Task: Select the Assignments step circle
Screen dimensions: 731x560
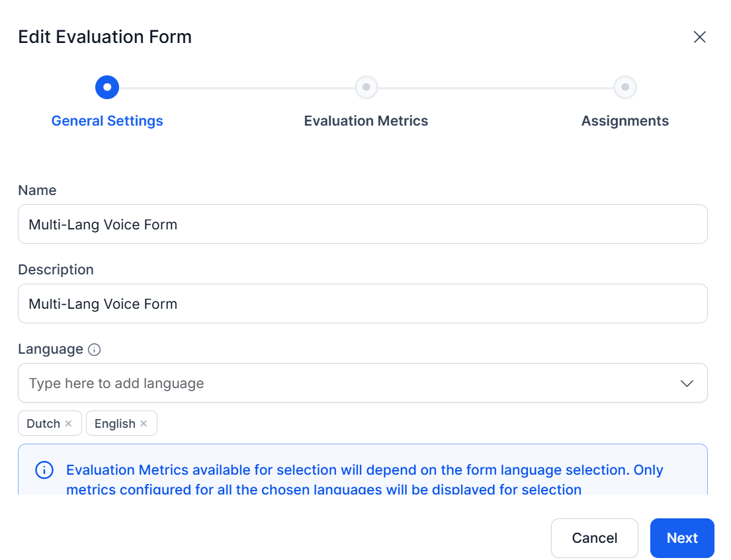Action: click(x=624, y=87)
